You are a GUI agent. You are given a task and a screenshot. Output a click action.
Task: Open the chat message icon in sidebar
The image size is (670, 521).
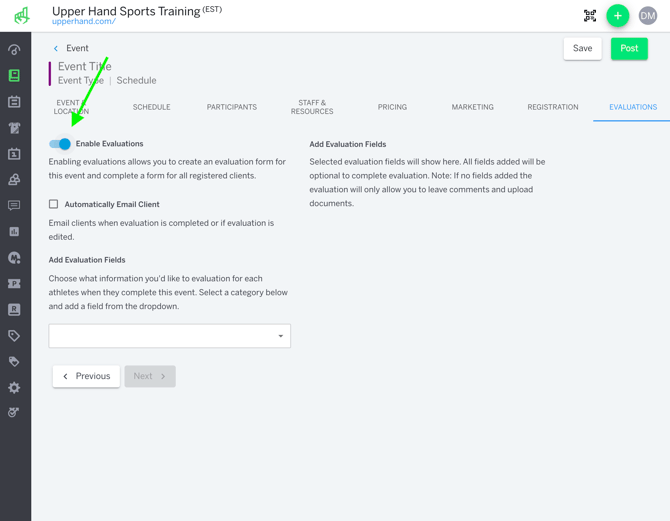tap(14, 206)
